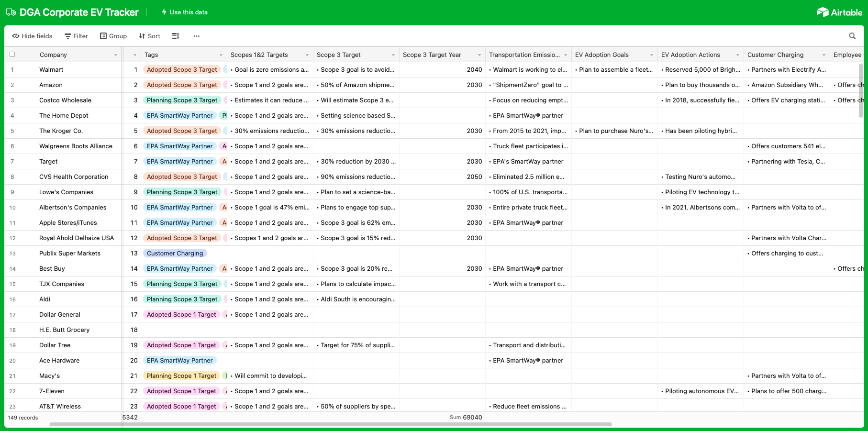Click "Reduce fleet emissions" cell for AT&T
The image size is (868, 431).
point(528,406)
